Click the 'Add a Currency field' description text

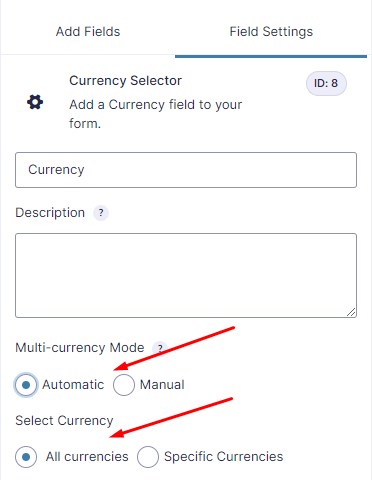155,114
